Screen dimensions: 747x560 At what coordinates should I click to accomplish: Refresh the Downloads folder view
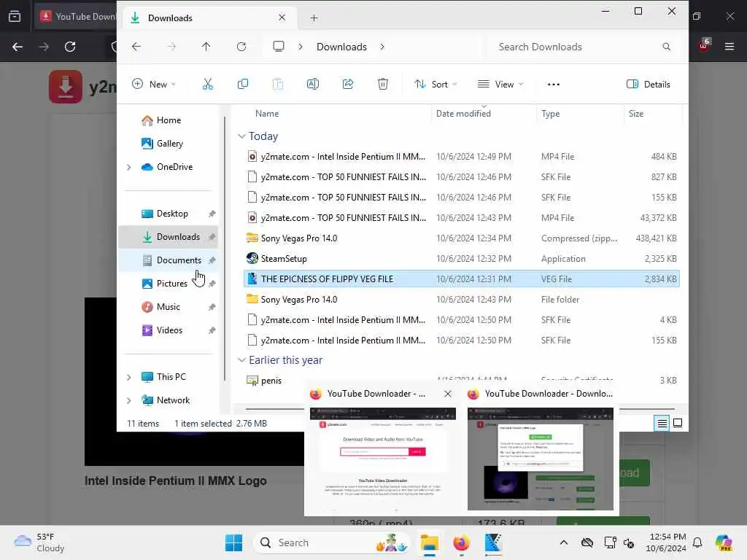(x=241, y=47)
